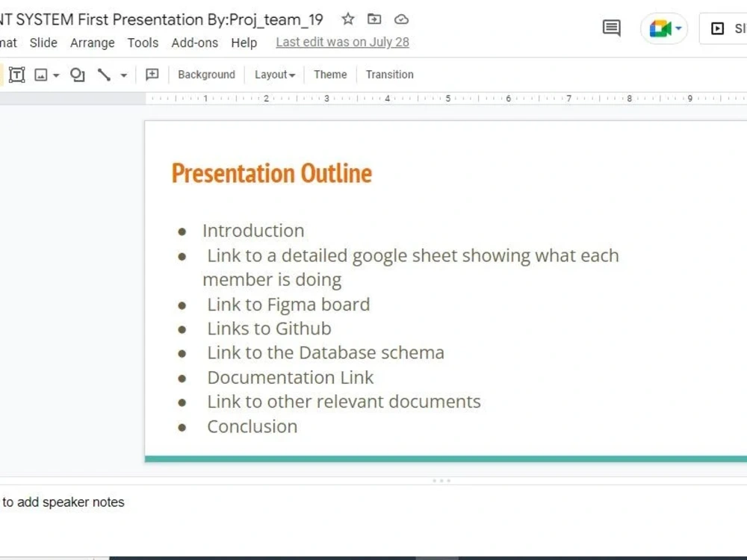Open the Help menu
Viewport: 747px width, 560px height.
pos(244,43)
